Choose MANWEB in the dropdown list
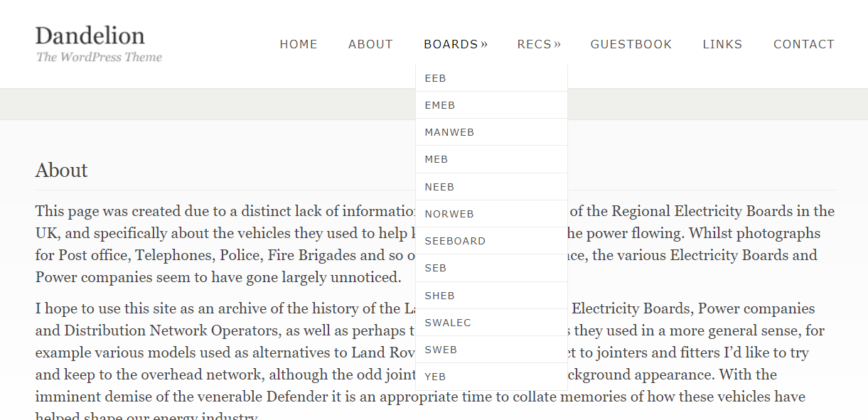The width and height of the screenshot is (868, 420). pyautogui.click(x=491, y=132)
